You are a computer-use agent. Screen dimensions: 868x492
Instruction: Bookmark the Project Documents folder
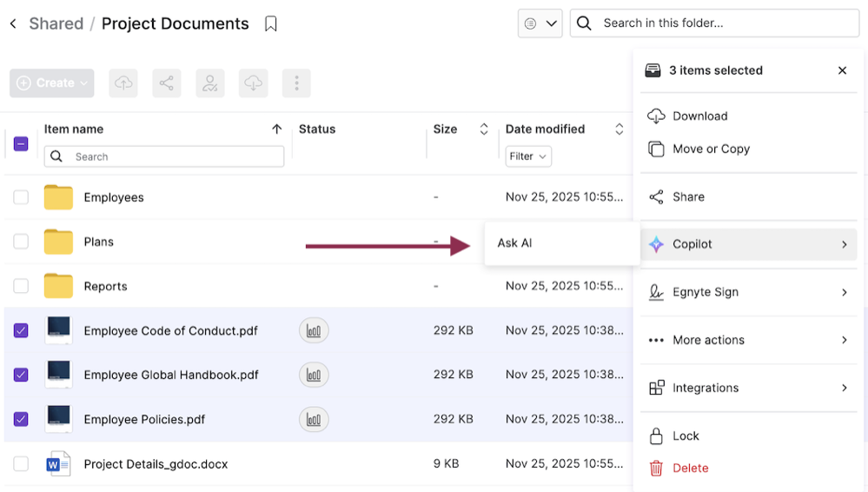[x=271, y=23]
